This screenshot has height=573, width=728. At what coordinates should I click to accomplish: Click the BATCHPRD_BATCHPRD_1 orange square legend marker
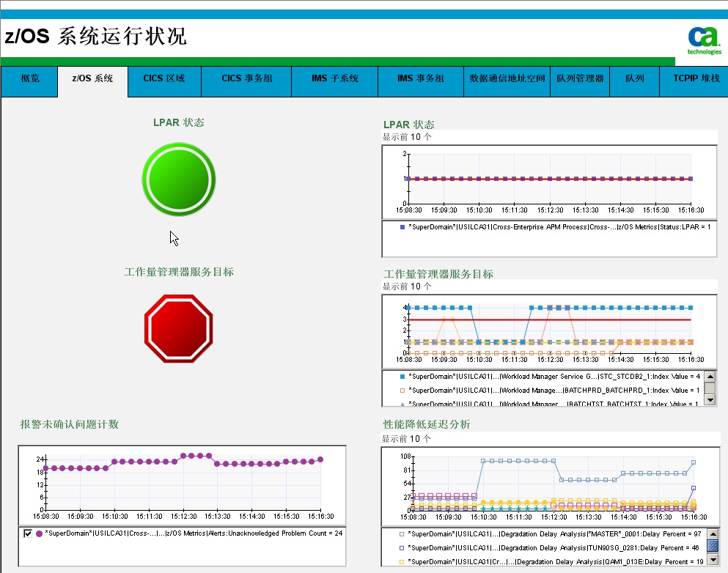coord(402,391)
